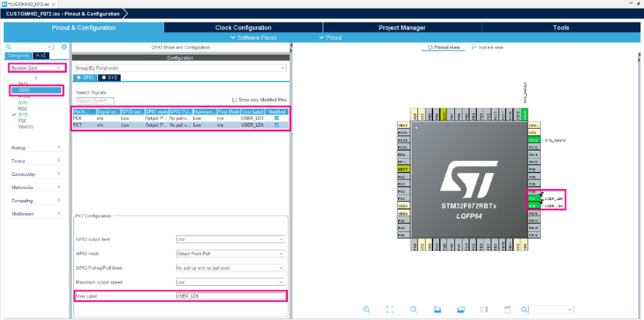Open GPIO Pull-up/Pull-down dropdown
The width and height of the screenshot is (644, 320).
pyautogui.click(x=230, y=268)
